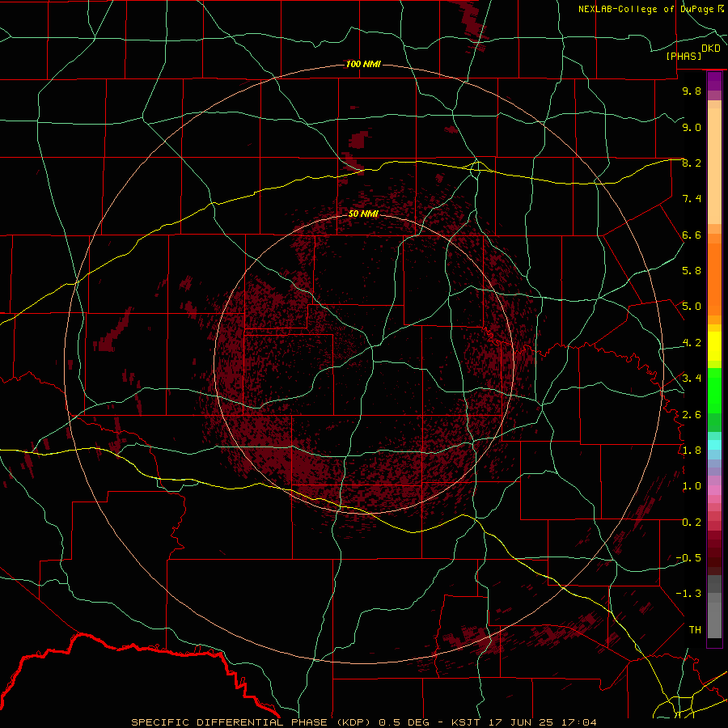Click the orange segment of the color bar
728x728 pixels.
click(714, 280)
